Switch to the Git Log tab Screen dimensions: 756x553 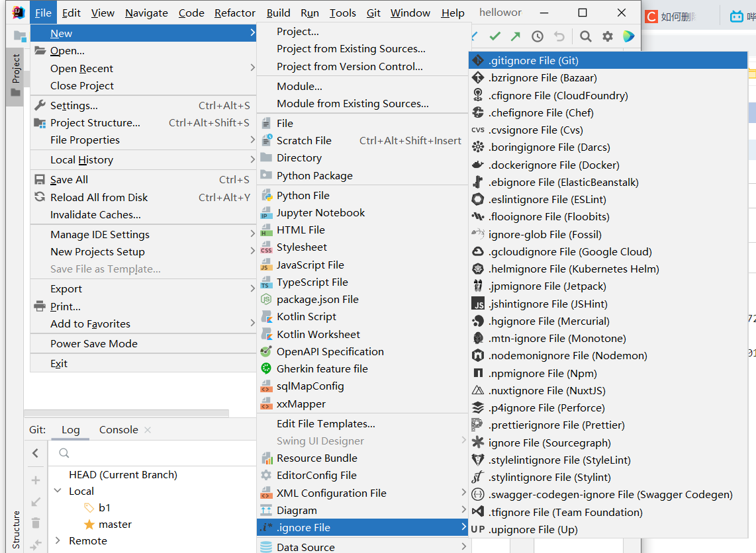[70, 430]
